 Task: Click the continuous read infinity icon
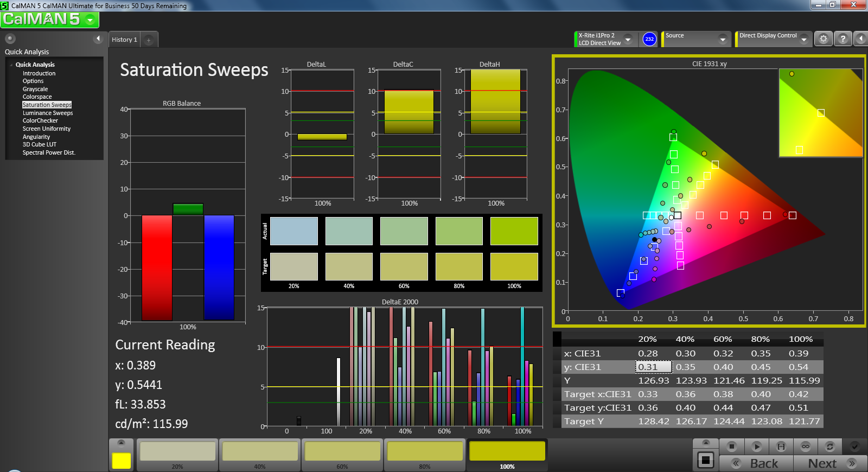(x=805, y=447)
